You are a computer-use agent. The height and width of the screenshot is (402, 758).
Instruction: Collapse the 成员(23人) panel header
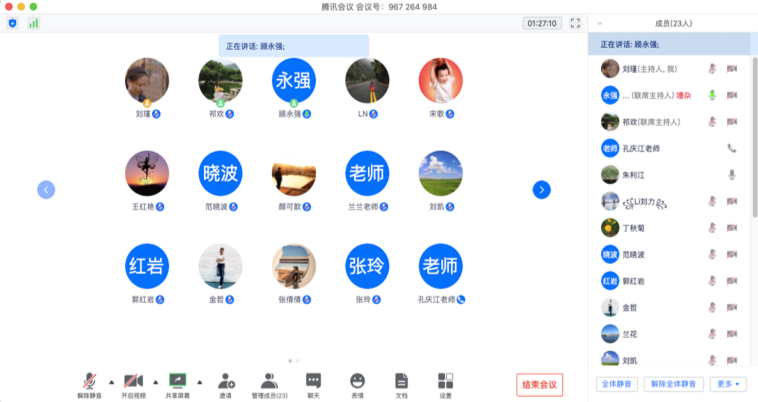(x=599, y=22)
